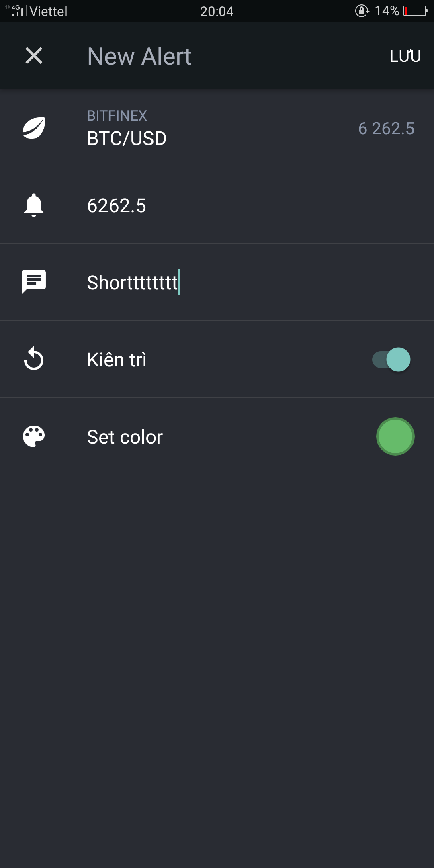Tap current price 6 262.5 value
The width and height of the screenshot is (434, 868).
(x=386, y=129)
